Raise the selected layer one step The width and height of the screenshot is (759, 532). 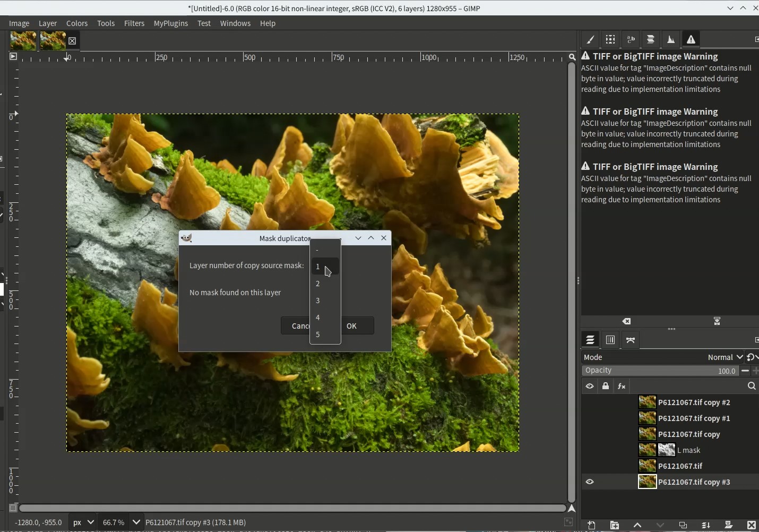click(x=637, y=525)
